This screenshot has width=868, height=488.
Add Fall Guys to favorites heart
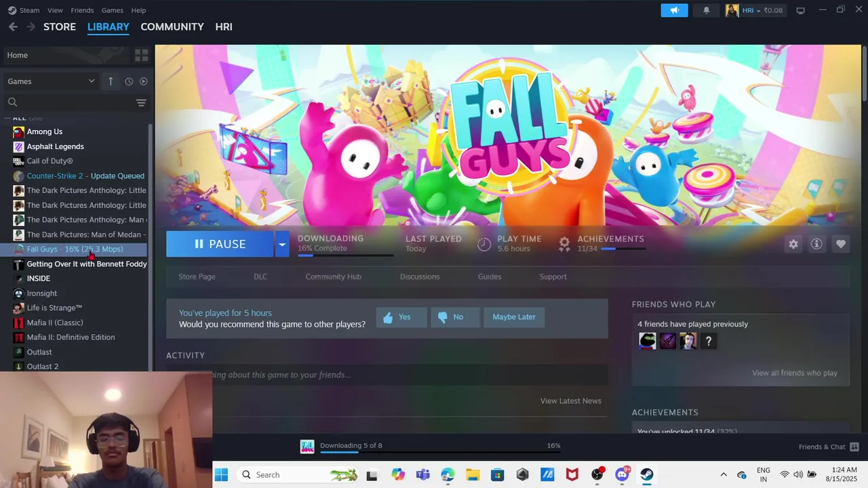pyautogui.click(x=841, y=244)
